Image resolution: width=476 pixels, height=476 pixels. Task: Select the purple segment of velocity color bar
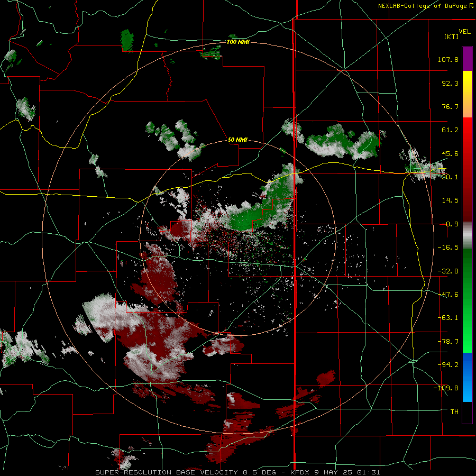[467, 59]
